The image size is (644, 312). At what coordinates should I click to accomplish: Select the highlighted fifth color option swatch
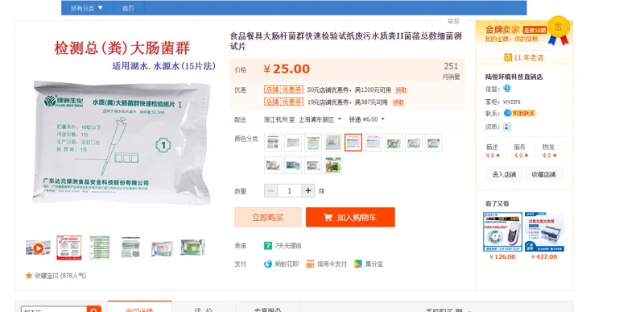[353, 143]
